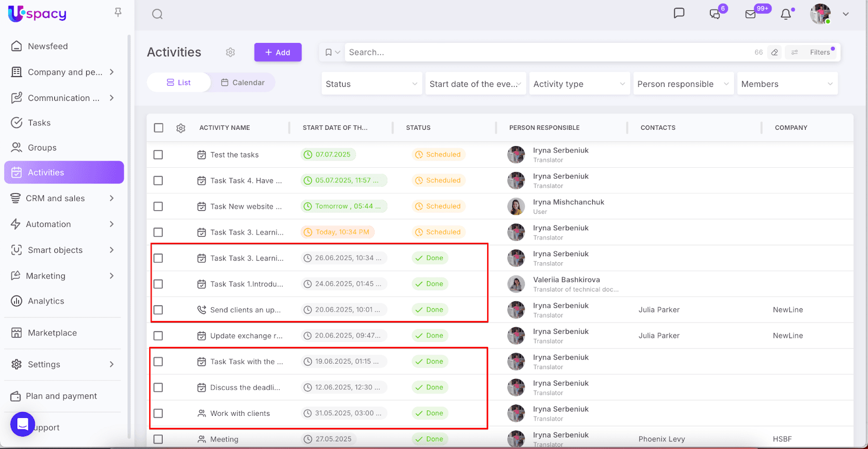Open the mail inbox icon with 99+ badge
868x449 pixels.
pos(751,14)
